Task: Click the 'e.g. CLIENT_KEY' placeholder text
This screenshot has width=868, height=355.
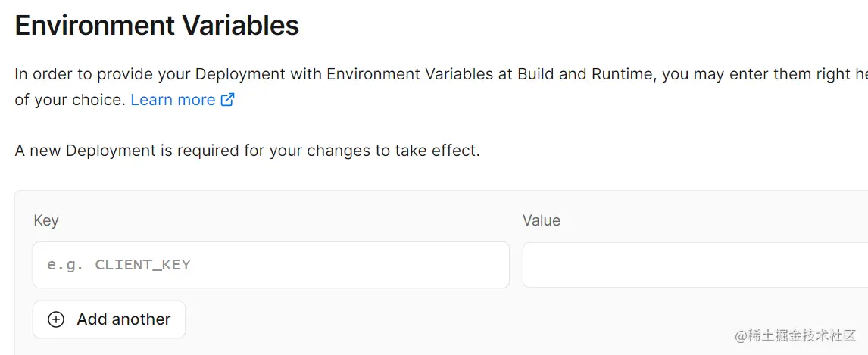Action: tap(119, 265)
